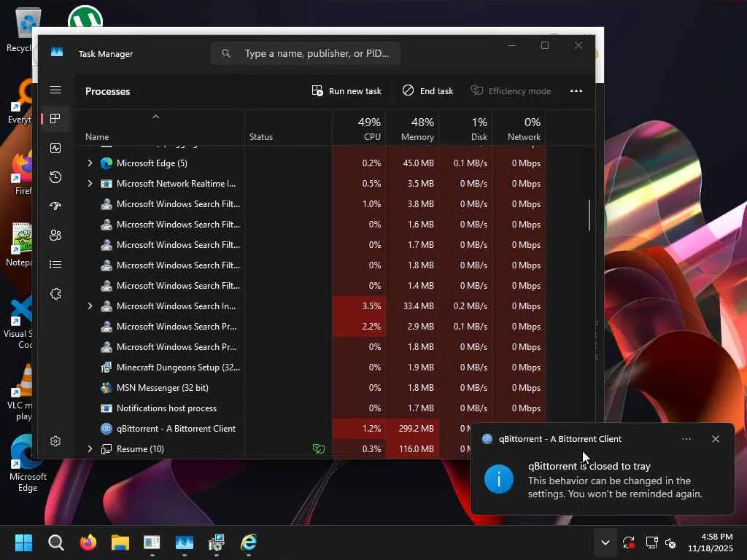Open the Users page sidebar icon
Viewport: 747px width, 560px height.
coord(55,236)
